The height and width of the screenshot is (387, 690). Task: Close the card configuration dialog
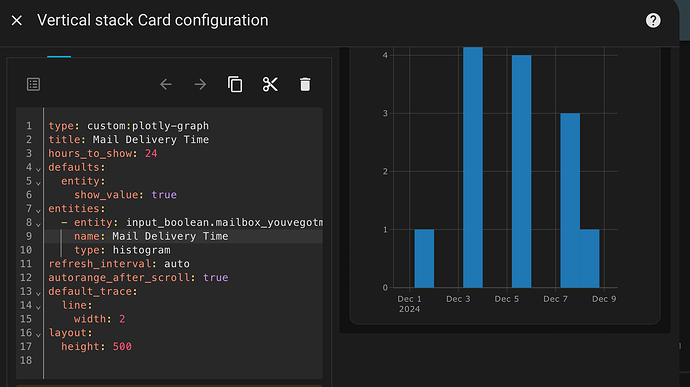coord(17,20)
